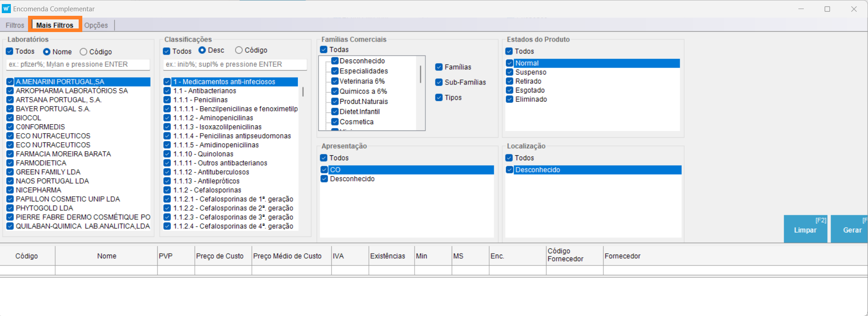Click the Laboratórios search input field

(x=78, y=65)
